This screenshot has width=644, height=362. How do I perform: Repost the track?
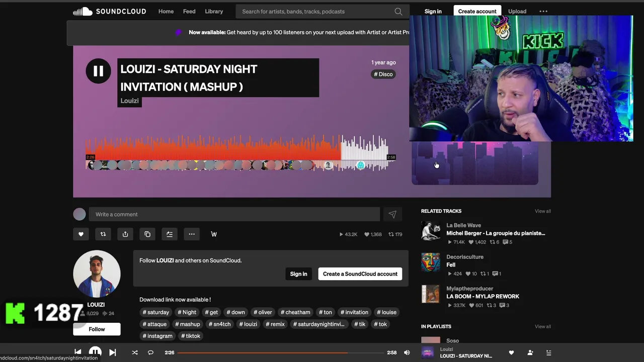(x=103, y=234)
